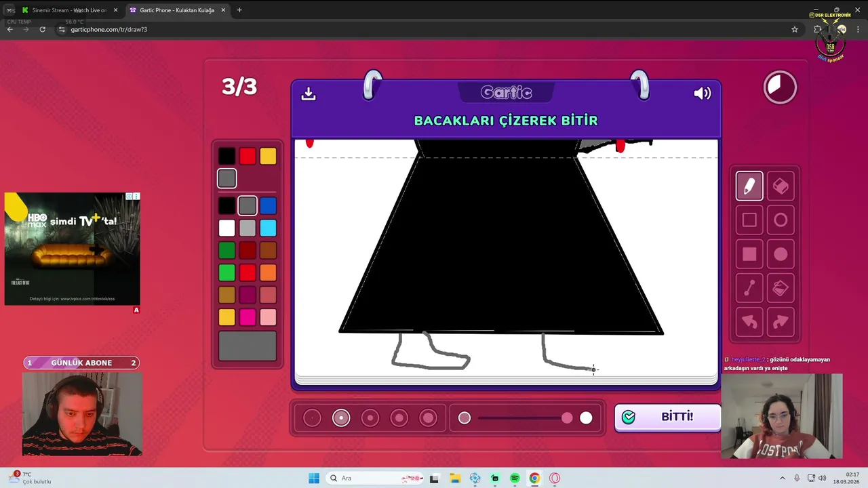
Task: Click the BİTTİ! done button
Action: (667, 417)
